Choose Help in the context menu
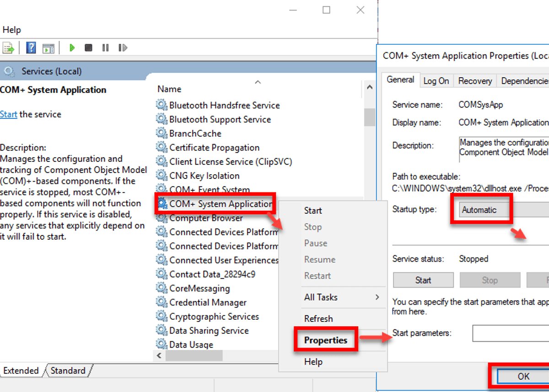The width and height of the screenshot is (549, 392). coord(313,362)
